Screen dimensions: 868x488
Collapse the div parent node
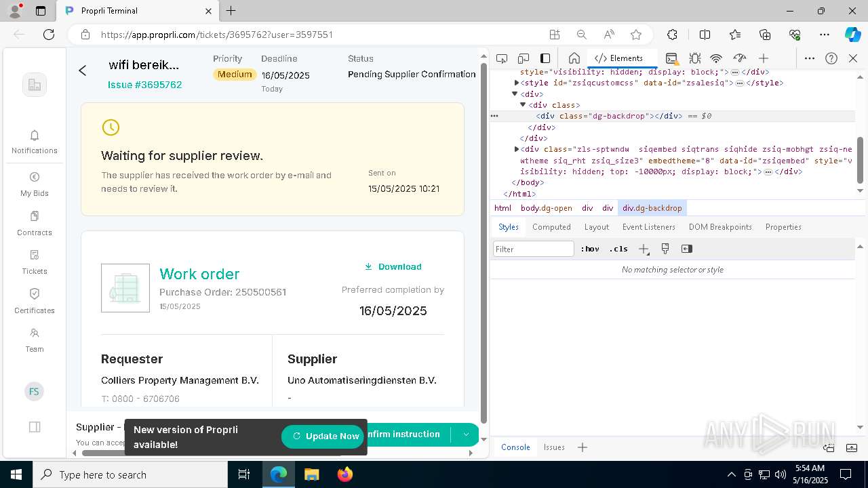point(515,94)
